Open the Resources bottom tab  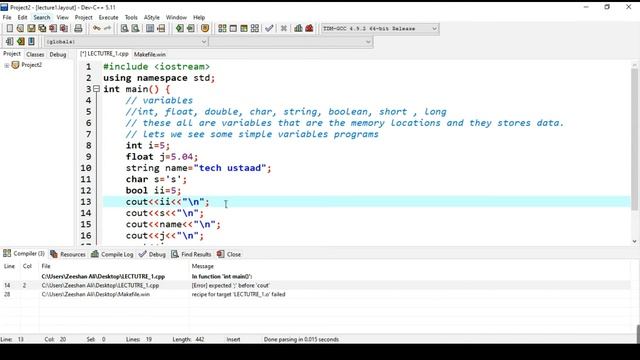point(68,254)
